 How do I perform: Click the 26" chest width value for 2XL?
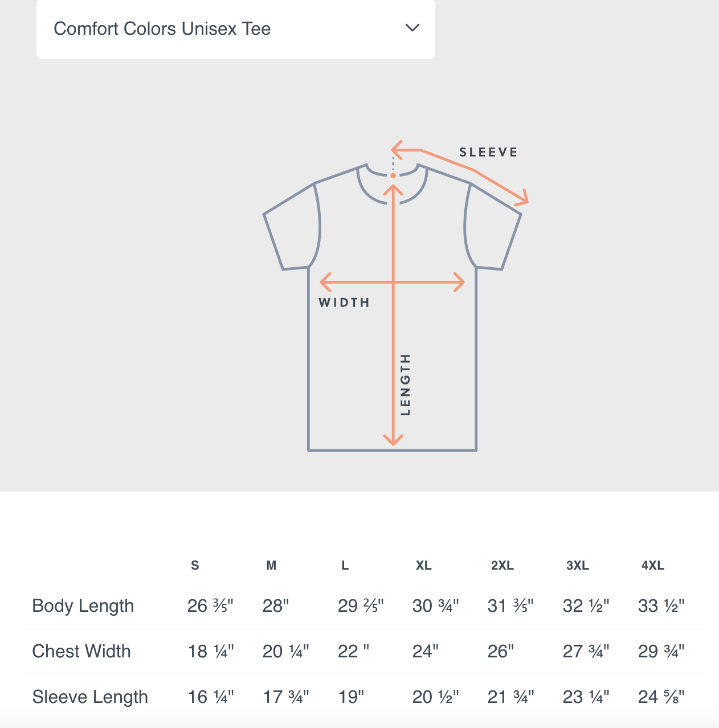(501, 651)
